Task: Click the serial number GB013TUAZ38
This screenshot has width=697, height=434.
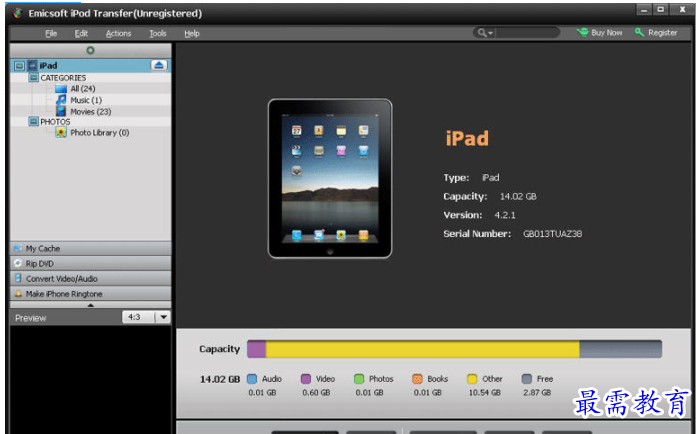Action: pos(553,233)
